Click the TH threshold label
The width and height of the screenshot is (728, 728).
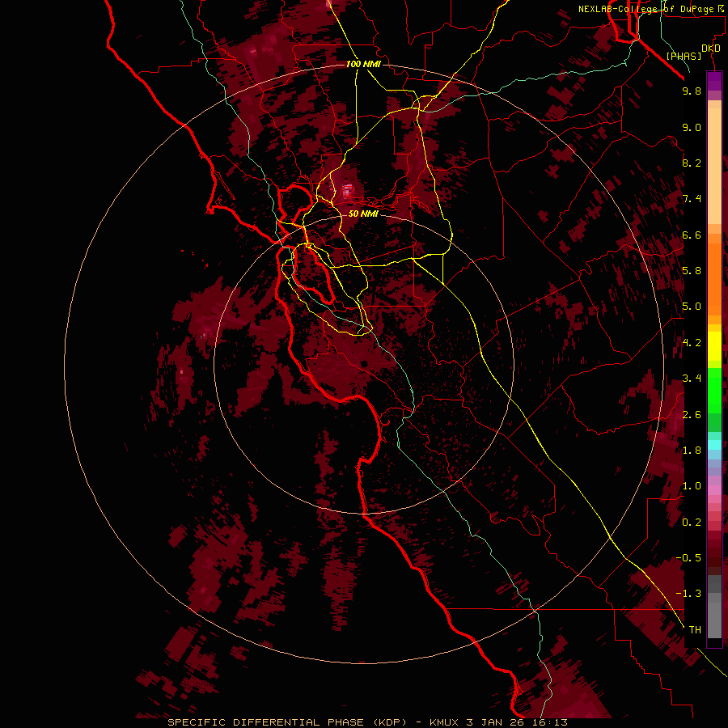coord(695,630)
